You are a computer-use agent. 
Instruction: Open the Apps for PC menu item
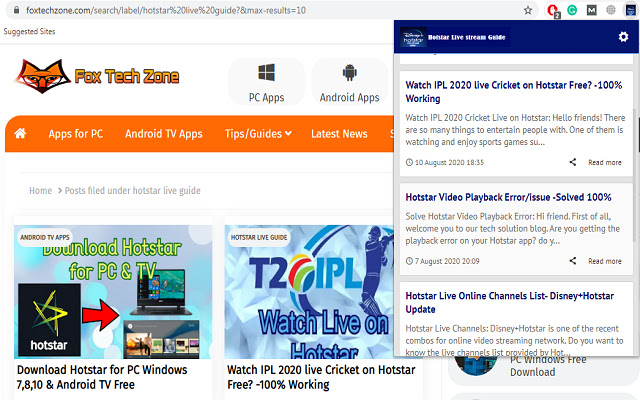[76, 133]
